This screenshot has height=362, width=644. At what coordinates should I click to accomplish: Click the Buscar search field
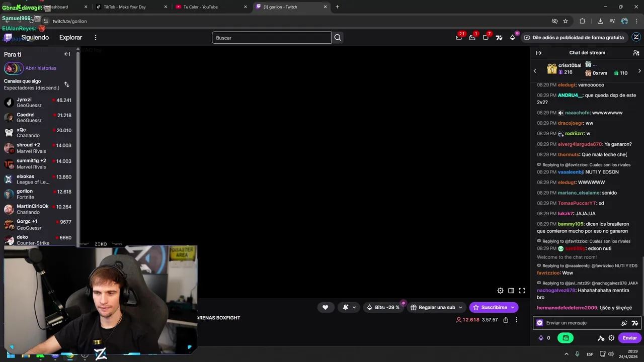click(272, 38)
